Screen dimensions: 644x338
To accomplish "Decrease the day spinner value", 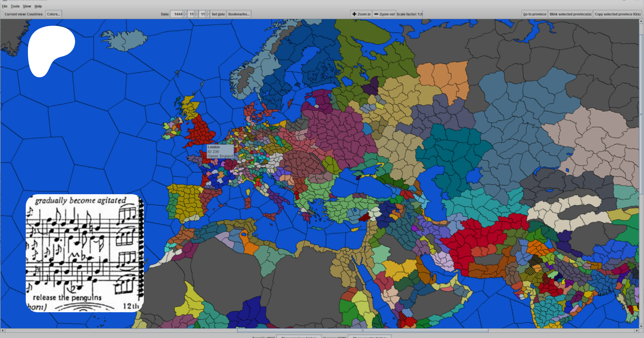I will (208, 16).
